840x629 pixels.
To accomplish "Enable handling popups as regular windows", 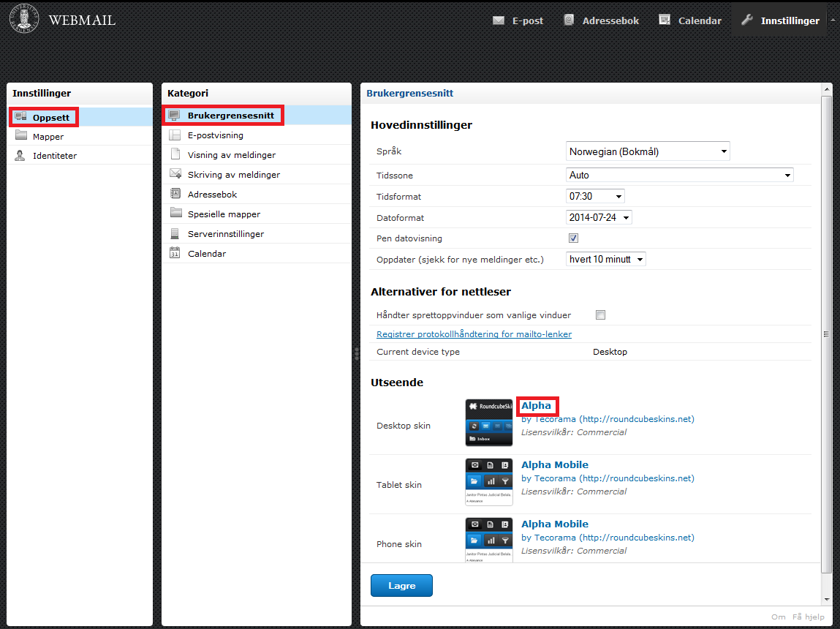I will coord(600,315).
